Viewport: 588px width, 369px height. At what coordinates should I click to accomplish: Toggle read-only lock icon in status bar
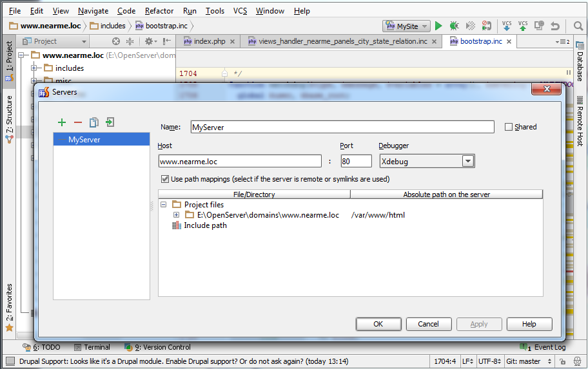(x=562, y=361)
